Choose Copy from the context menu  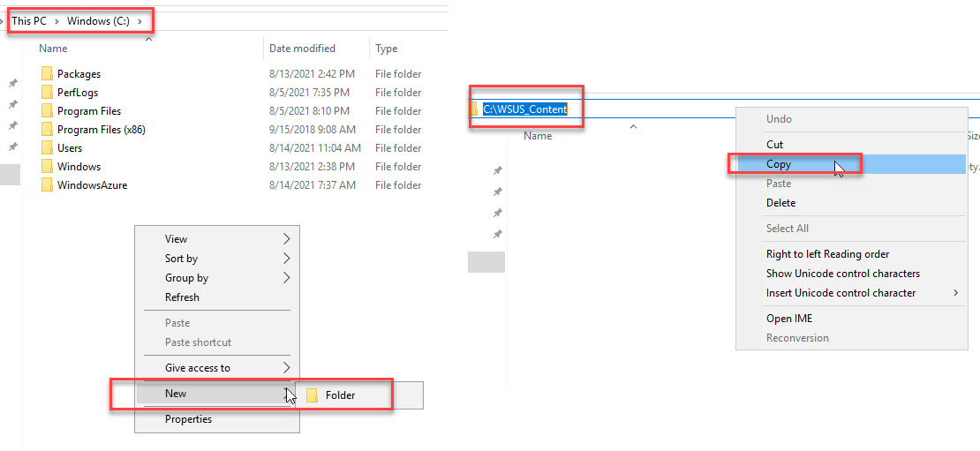779,164
